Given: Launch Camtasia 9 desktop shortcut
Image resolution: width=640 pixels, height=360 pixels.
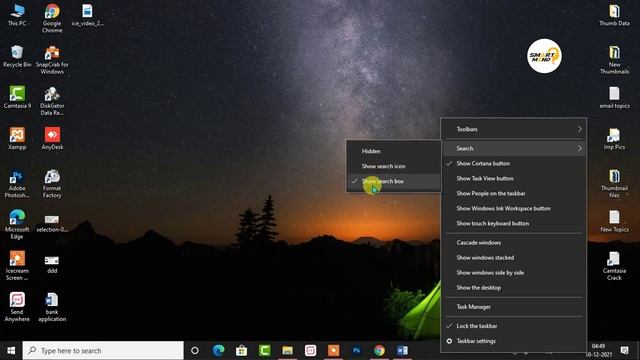Looking at the screenshot, I should click(x=17, y=97).
